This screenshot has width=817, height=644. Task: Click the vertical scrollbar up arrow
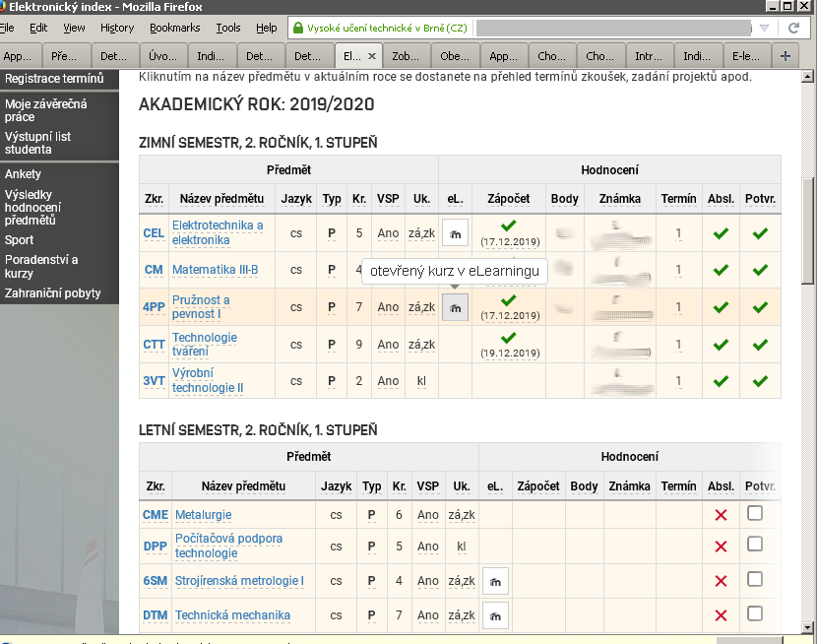(x=807, y=77)
